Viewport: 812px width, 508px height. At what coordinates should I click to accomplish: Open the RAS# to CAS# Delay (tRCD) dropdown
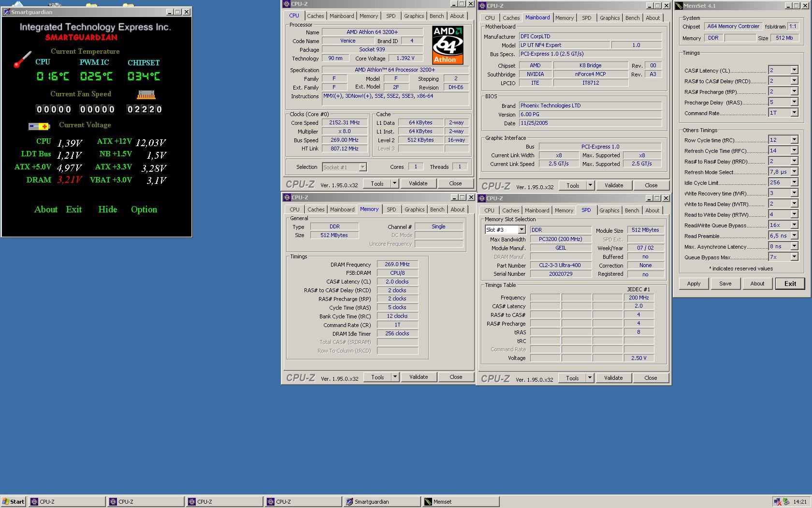click(x=794, y=81)
